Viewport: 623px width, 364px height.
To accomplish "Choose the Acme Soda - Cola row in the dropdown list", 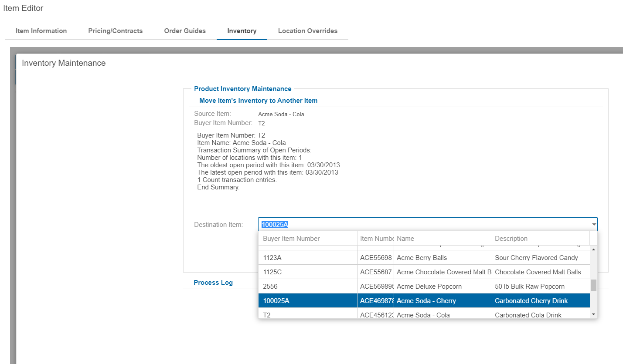I will 423,314.
